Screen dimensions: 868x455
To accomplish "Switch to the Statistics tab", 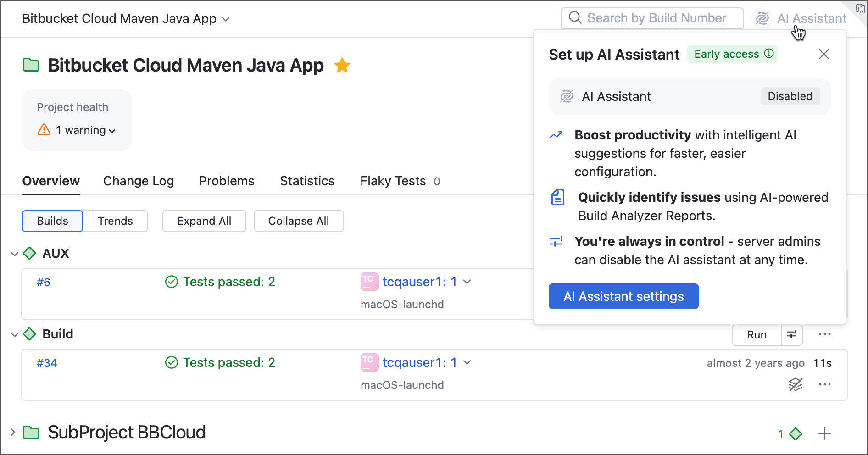I will 306,181.
